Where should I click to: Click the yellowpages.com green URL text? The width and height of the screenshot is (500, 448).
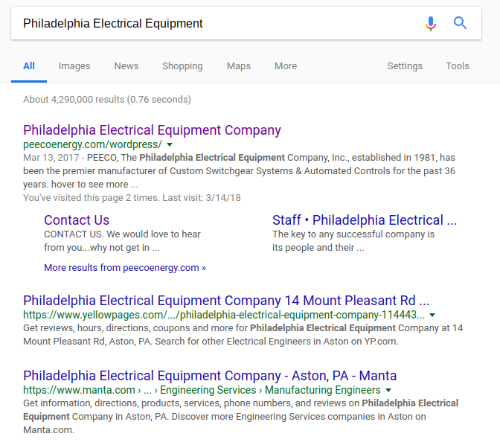[224, 315]
